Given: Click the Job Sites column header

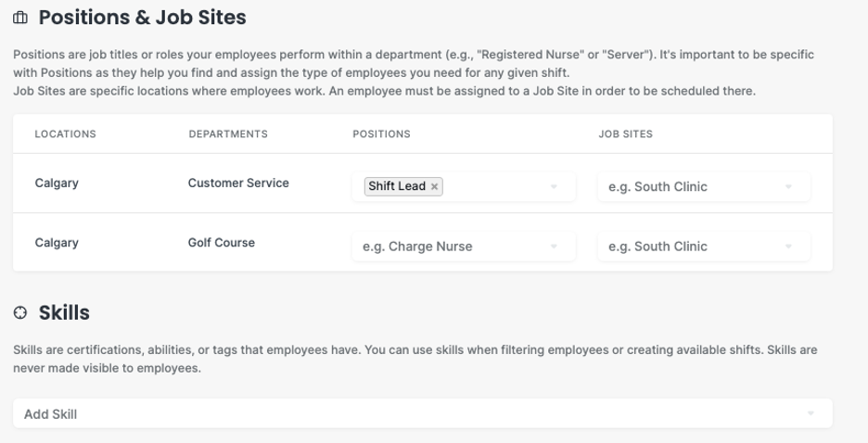Looking at the screenshot, I should click(x=626, y=134).
